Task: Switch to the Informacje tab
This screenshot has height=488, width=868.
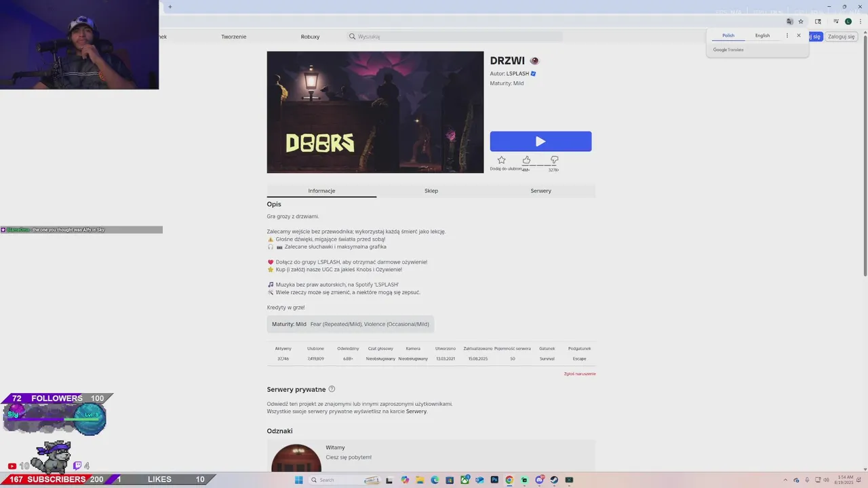Action: [x=321, y=190]
